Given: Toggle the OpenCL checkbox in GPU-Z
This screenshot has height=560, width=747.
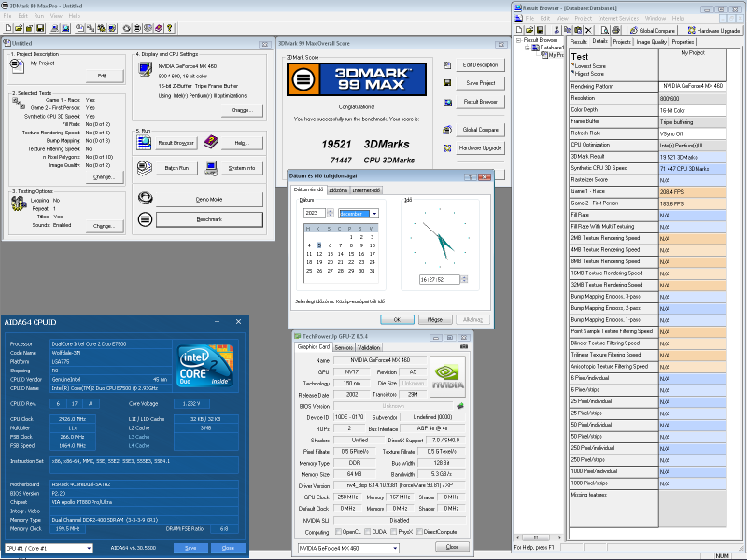Looking at the screenshot, I should pyautogui.click(x=338, y=531).
